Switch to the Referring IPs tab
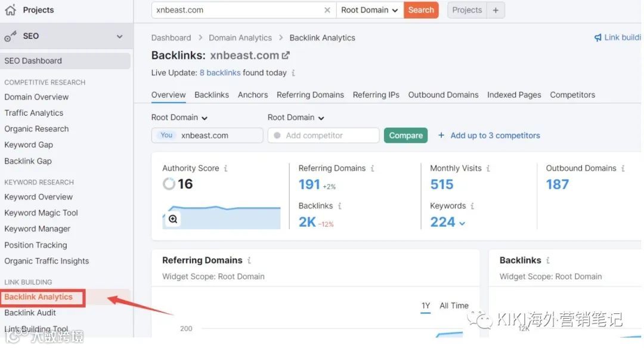This screenshot has width=644, height=348. [x=376, y=95]
